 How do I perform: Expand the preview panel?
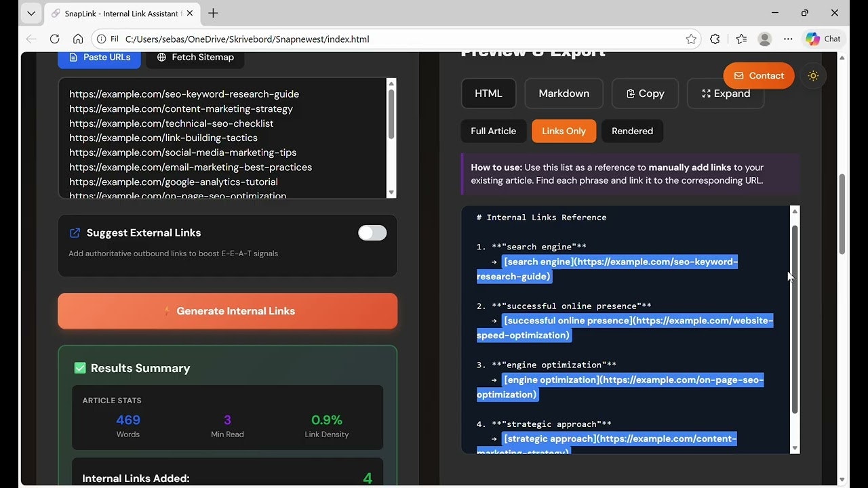[x=726, y=94]
